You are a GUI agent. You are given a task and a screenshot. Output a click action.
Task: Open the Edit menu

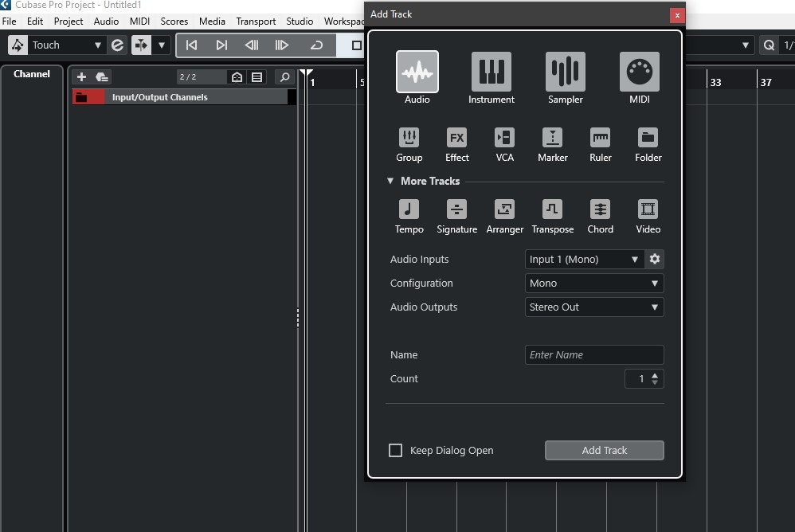pos(35,22)
